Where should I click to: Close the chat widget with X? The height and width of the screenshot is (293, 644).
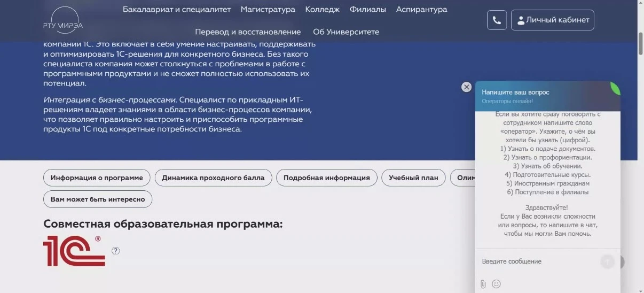point(466,87)
